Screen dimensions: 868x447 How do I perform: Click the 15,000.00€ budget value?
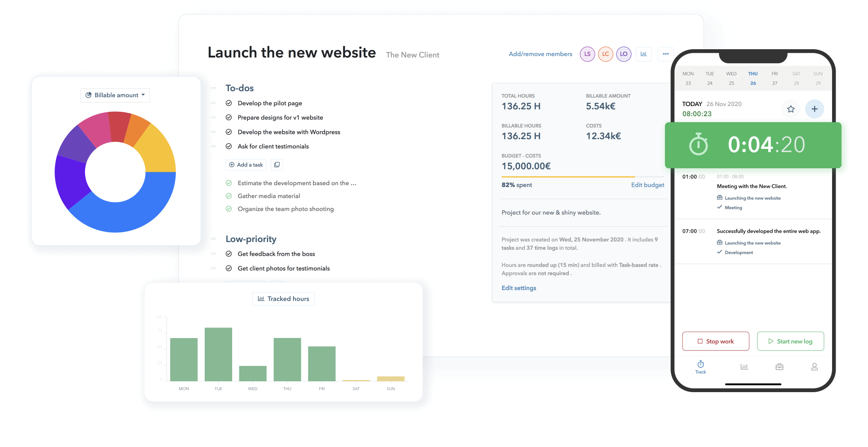click(526, 166)
